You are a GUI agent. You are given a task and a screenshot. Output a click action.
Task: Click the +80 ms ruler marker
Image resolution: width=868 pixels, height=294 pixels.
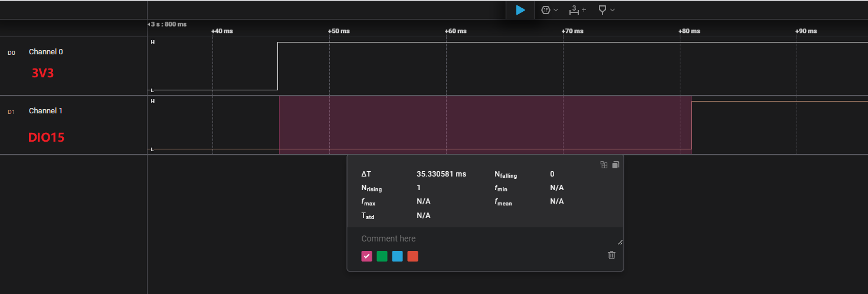pyautogui.click(x=689, y=31)
